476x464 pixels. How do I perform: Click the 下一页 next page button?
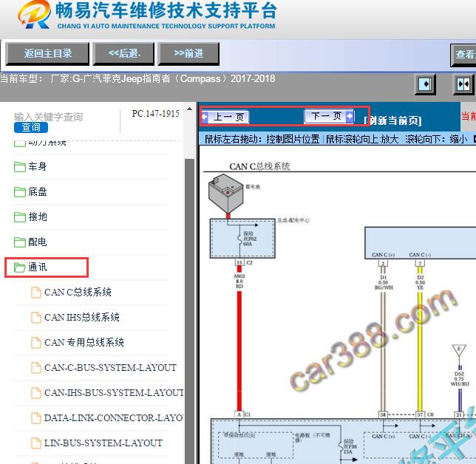[329, 116]
